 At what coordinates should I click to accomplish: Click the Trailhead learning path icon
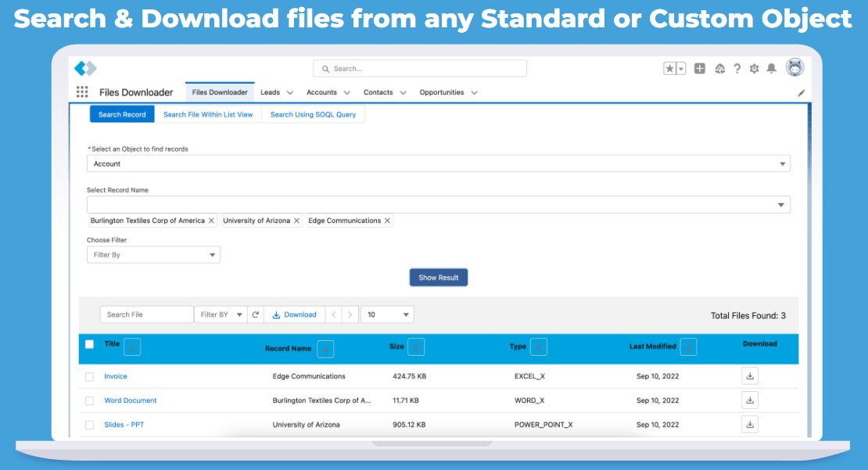[x=719, y=69]
